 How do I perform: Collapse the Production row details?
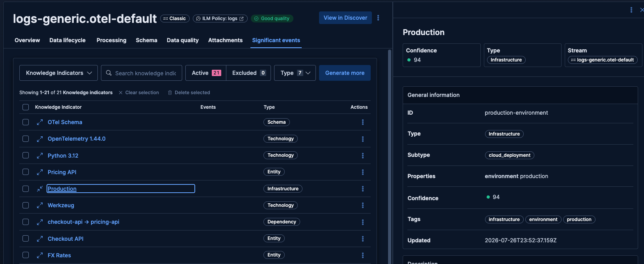[39, 189]
